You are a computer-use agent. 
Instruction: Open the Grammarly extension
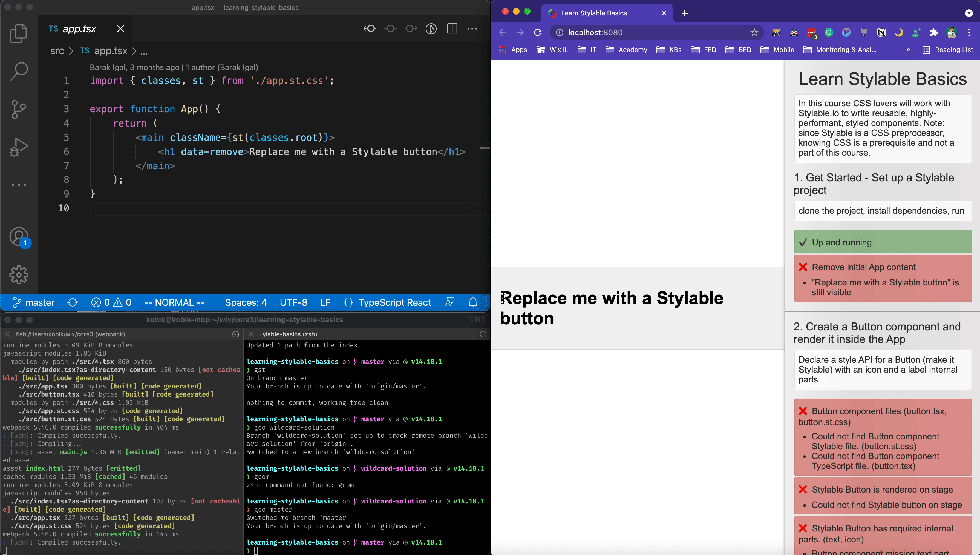click(x=829, y=32)
